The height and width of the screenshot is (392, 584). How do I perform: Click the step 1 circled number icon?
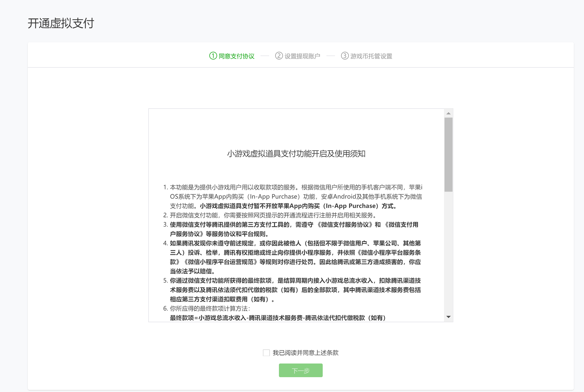pyautogui.click(x=213, y=56)
